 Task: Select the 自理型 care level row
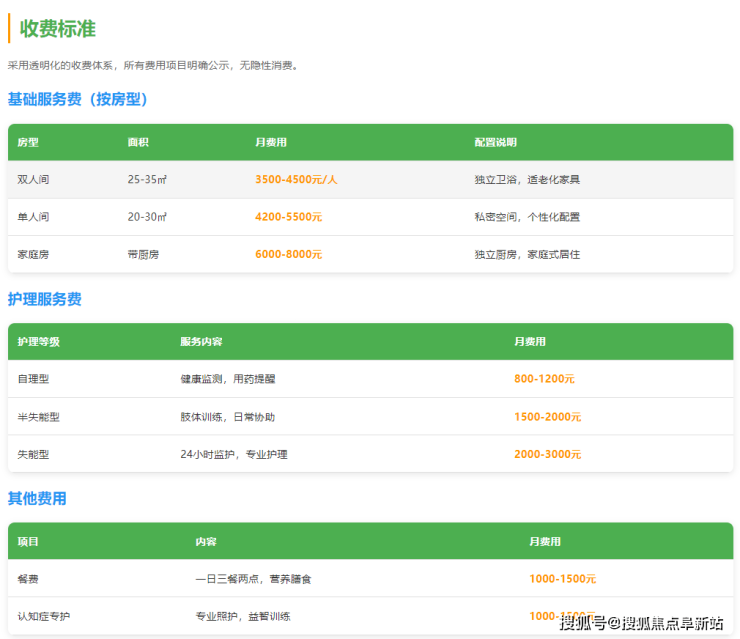[x=33, y=379]
